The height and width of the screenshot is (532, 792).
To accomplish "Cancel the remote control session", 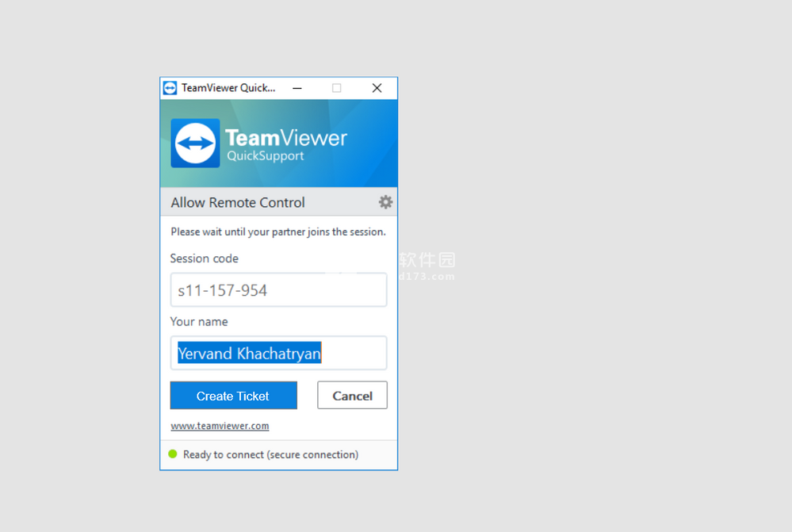I will pyautogui.click(x=352, y=395).
